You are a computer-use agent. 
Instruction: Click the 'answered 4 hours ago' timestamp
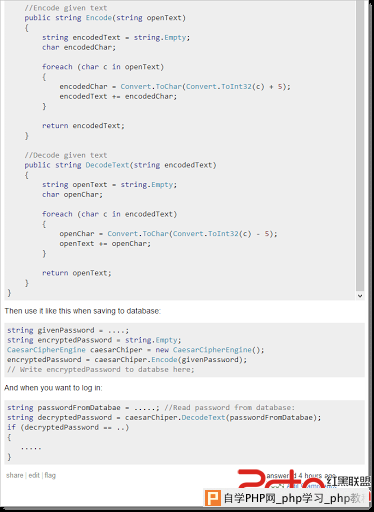[x=301, y=476]
